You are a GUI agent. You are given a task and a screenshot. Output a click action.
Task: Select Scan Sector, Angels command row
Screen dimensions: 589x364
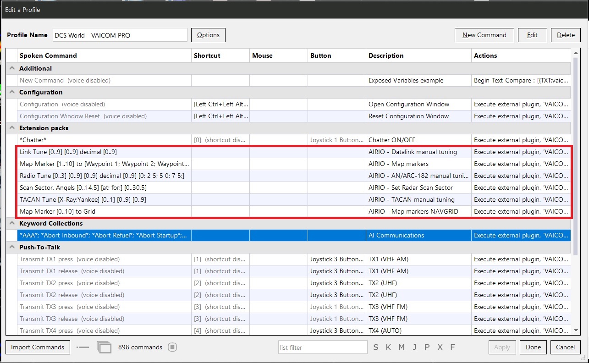click(294, 188)
